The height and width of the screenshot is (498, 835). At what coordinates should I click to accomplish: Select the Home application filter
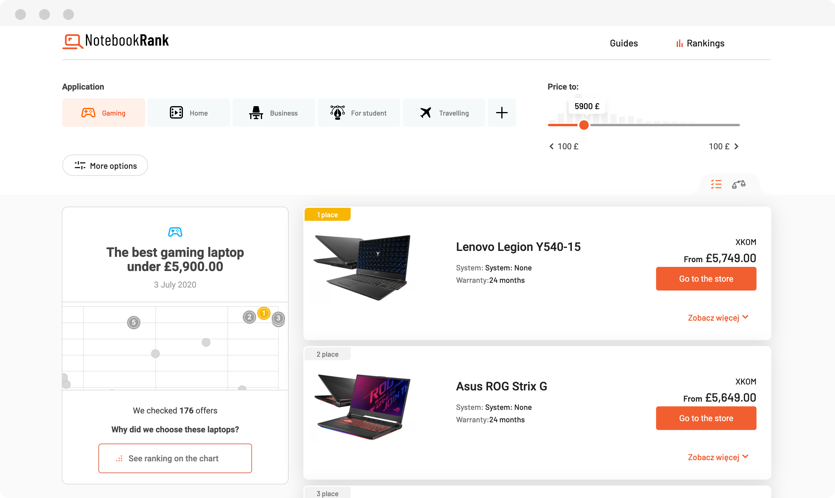(189, 112)
